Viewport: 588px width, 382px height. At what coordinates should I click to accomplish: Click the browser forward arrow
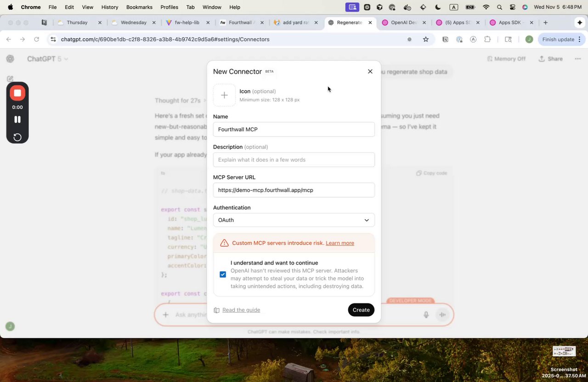[23, 39]
